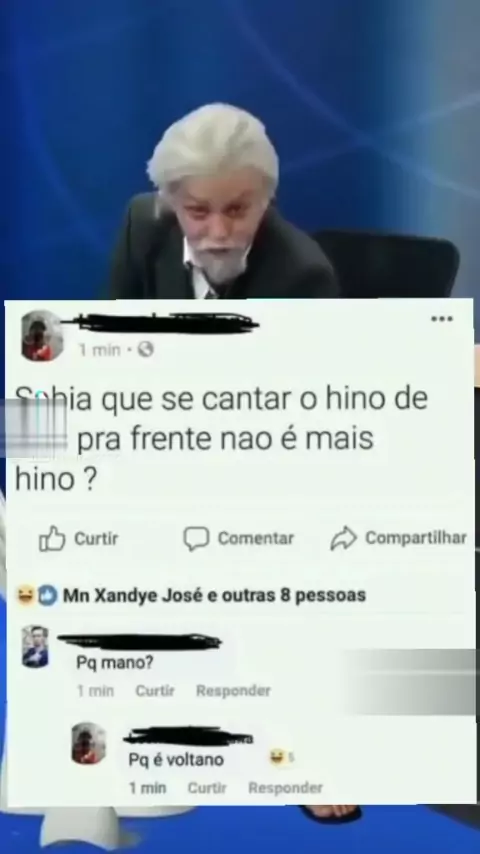480x854 pixels.
Task: Open the reactions list by Mn Xandye José
Action: (x=214, y=595)
